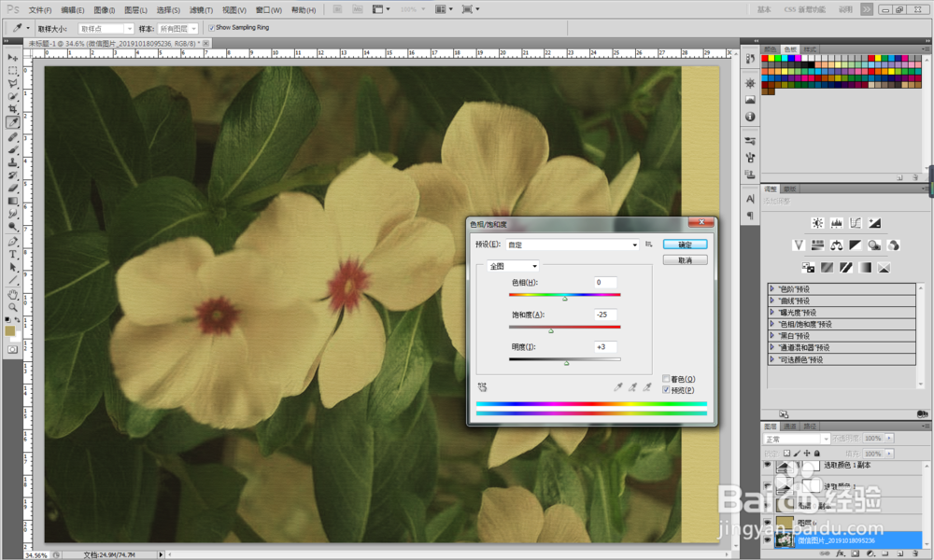Expand the "色阶"预设 list item
Viewport: 934px width, 560px height.
772,289
